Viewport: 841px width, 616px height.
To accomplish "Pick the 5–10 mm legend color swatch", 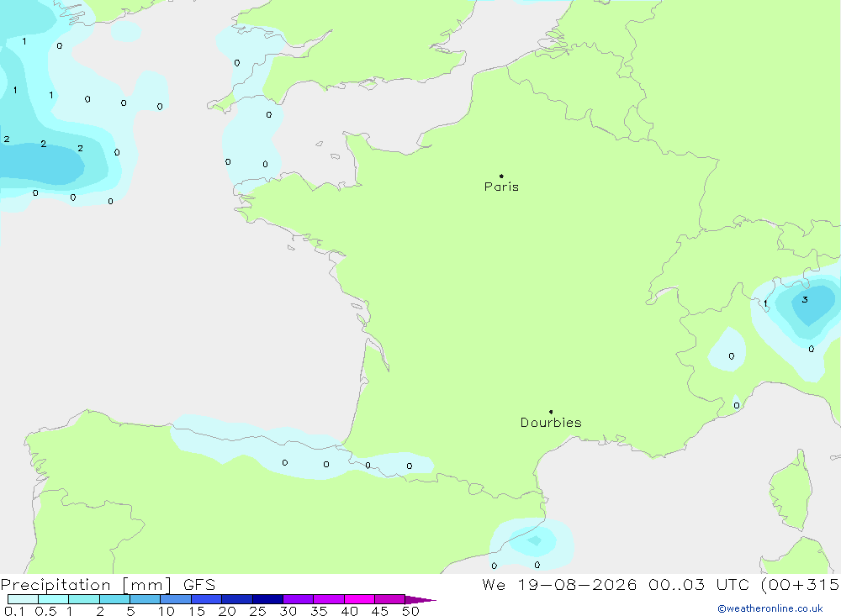I will pos(145,599).
